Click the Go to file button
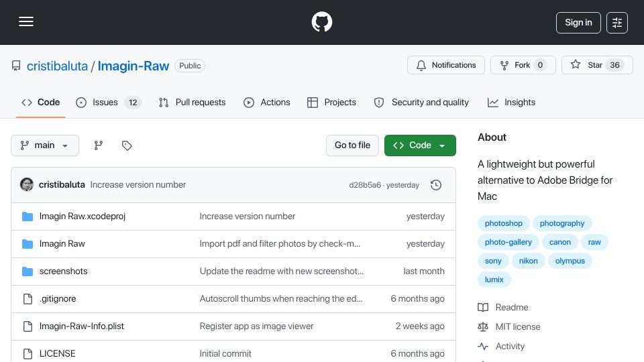 (352, 145)
